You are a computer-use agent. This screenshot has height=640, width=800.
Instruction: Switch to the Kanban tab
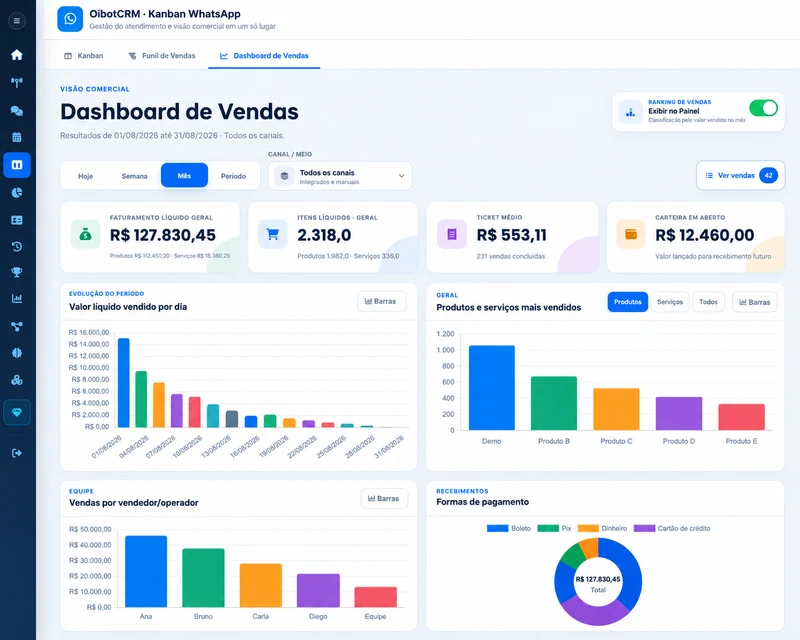84,56
